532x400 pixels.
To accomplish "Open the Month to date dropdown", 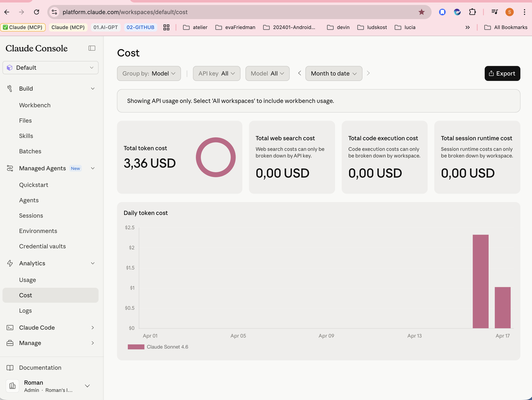I will tap(334, 73).
